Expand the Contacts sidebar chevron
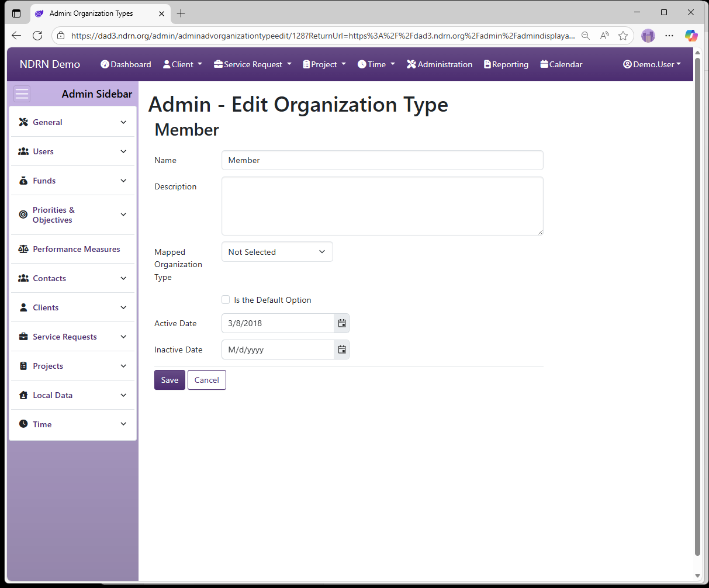Screen dimensions: 709x588 (123, 278)
